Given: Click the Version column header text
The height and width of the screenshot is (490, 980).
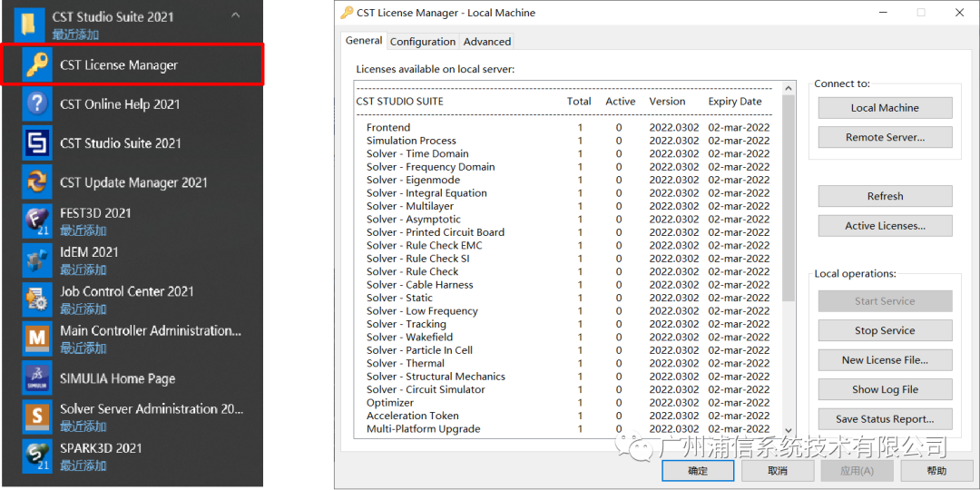Looking at the screenshot, I should point(667,102).
